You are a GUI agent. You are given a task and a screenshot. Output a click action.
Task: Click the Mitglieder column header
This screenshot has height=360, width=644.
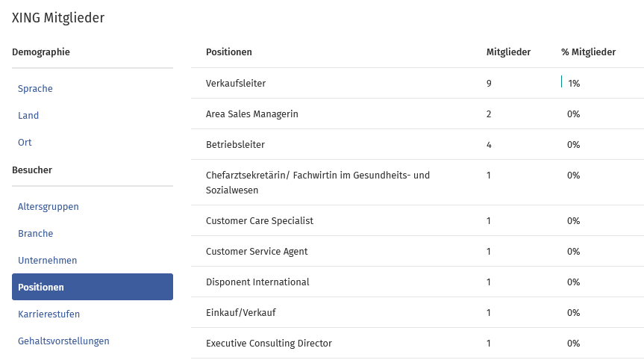pos(508,52)
